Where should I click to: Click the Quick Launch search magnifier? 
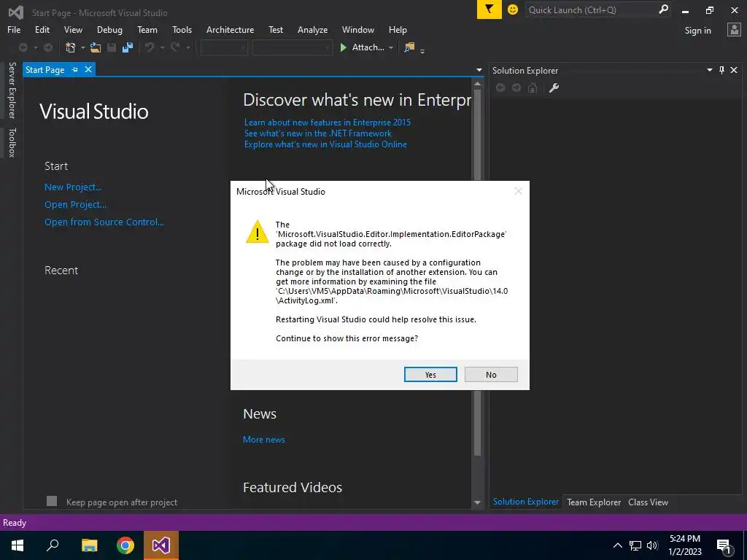click(x=663, y=9)
